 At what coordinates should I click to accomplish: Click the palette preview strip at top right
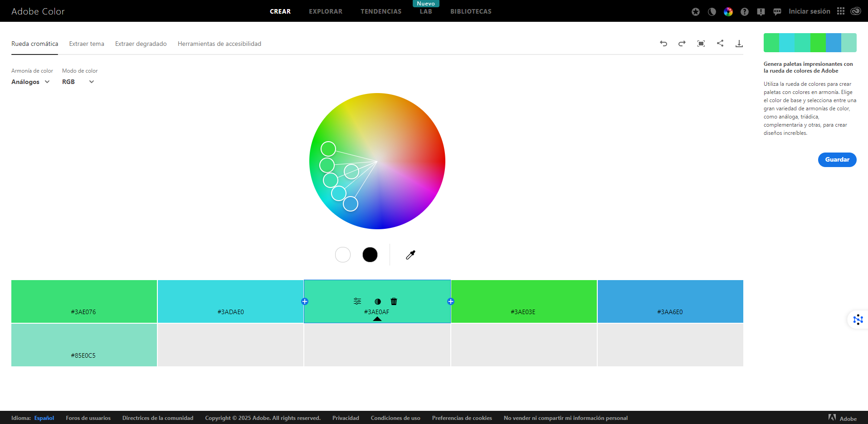point(810,43)
